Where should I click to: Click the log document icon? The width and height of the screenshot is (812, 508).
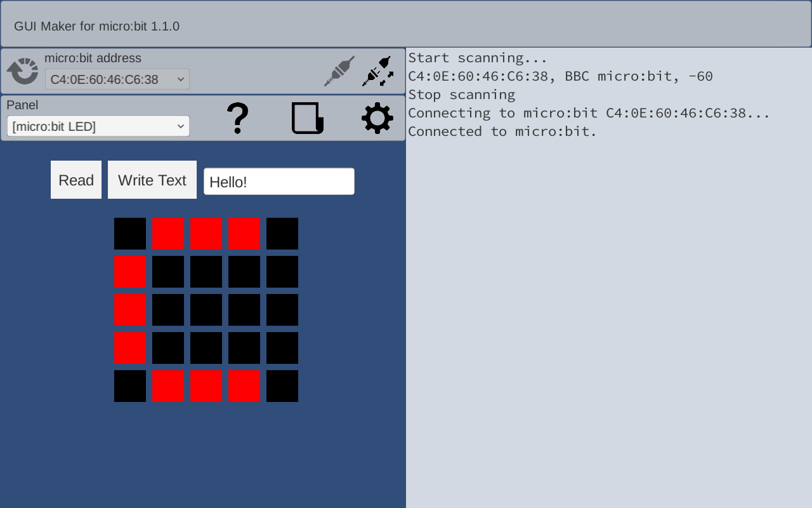(308, 118)
